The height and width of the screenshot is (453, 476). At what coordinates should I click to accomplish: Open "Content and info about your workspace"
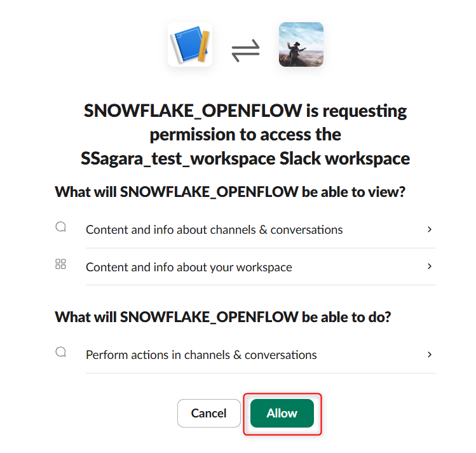[189, 267]
